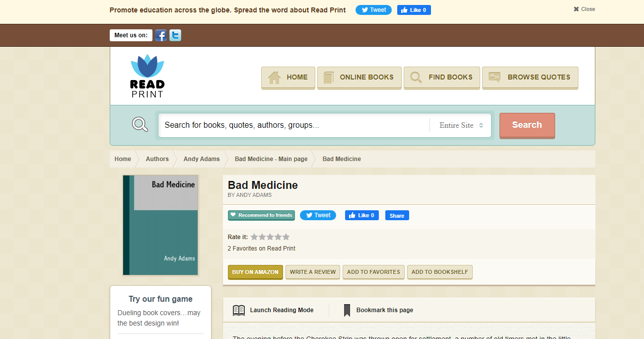Add the book to favorites

373,272
